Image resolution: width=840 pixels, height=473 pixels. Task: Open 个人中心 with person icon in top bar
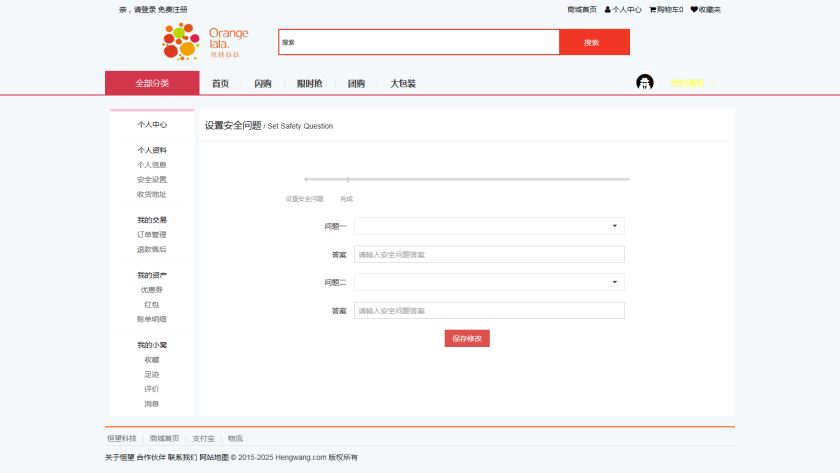[623, 10]
